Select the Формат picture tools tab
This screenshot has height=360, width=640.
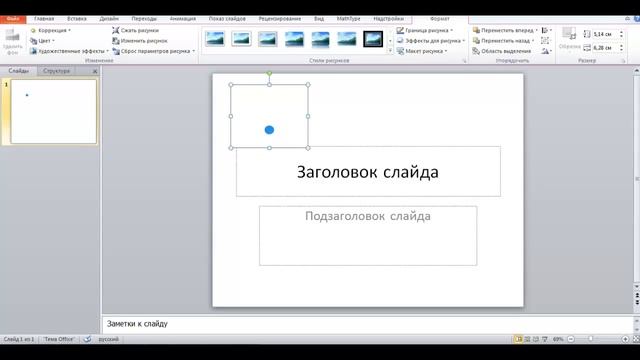[440, 19]
